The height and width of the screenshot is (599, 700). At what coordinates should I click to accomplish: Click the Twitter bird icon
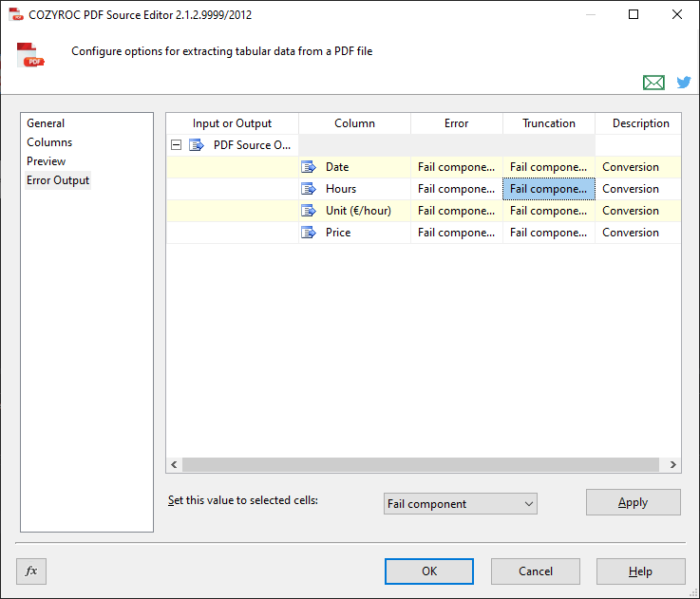point(683,83)
